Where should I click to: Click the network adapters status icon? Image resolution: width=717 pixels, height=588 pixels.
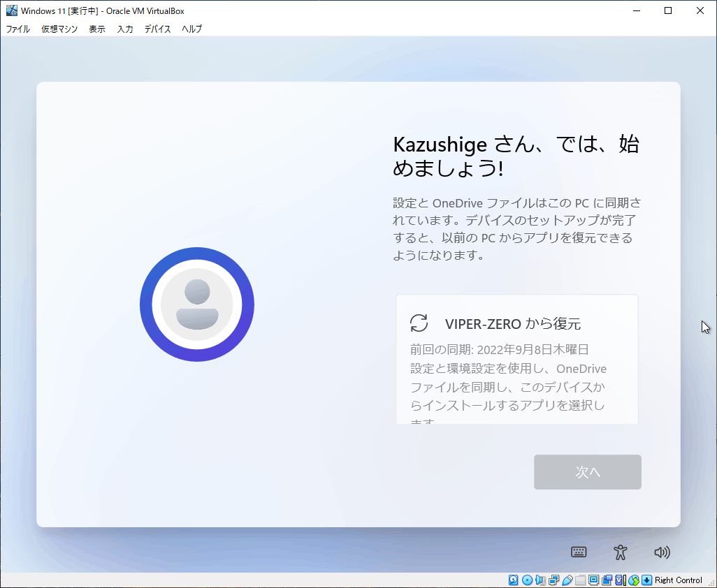click(x=553, y=580)
